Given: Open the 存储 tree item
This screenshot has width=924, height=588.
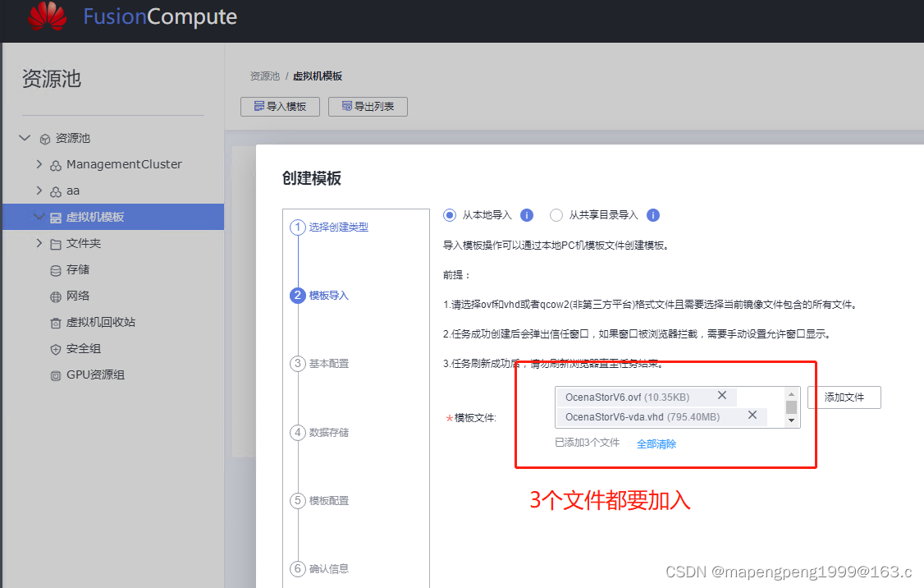Looking at the screenshot, I should [x=78, y=269].
